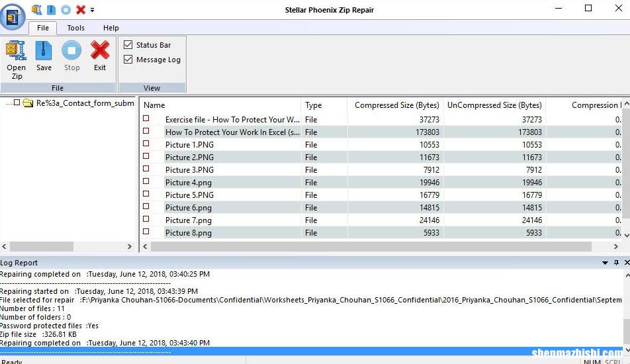Check the Picture 8.png checkbox
630x364 pixels.
point(146,232)
